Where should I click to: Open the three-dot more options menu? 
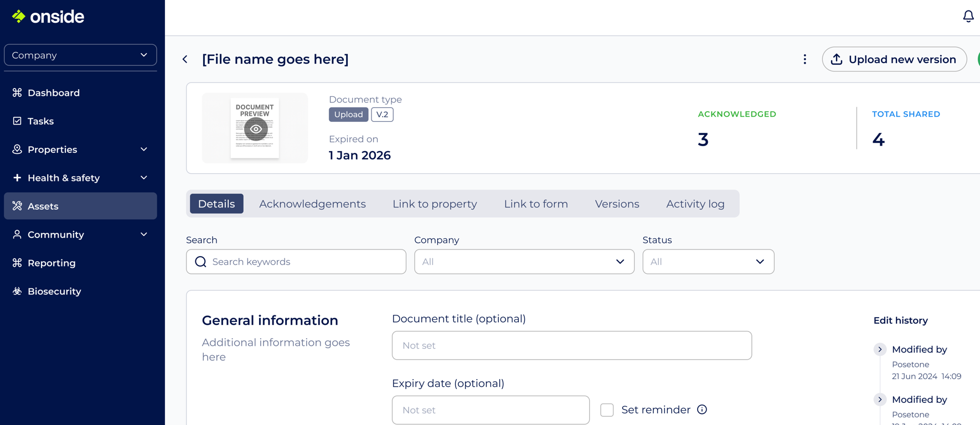tap(804, 59)
